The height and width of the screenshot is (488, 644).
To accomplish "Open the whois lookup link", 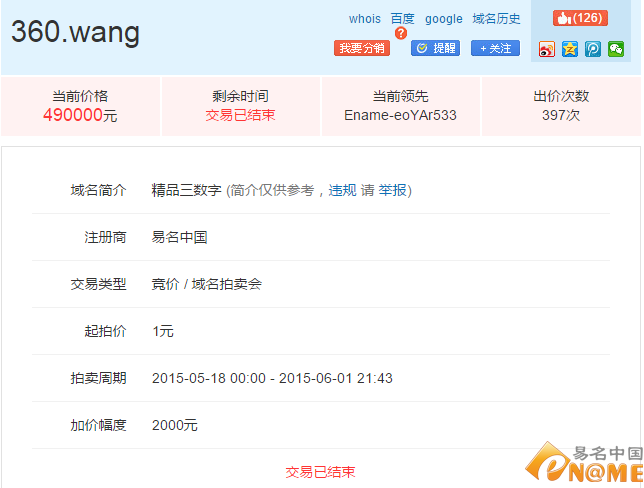I will pos(365,19).
